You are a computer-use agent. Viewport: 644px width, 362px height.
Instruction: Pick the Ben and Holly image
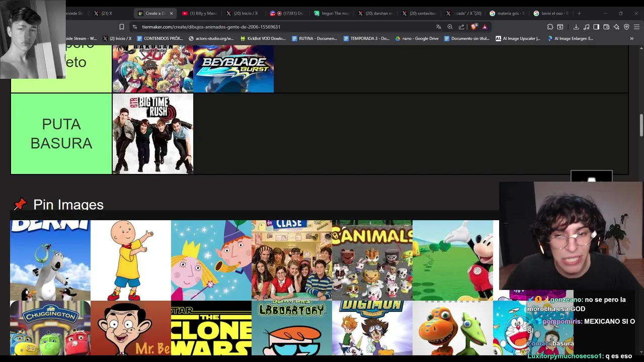211,260
